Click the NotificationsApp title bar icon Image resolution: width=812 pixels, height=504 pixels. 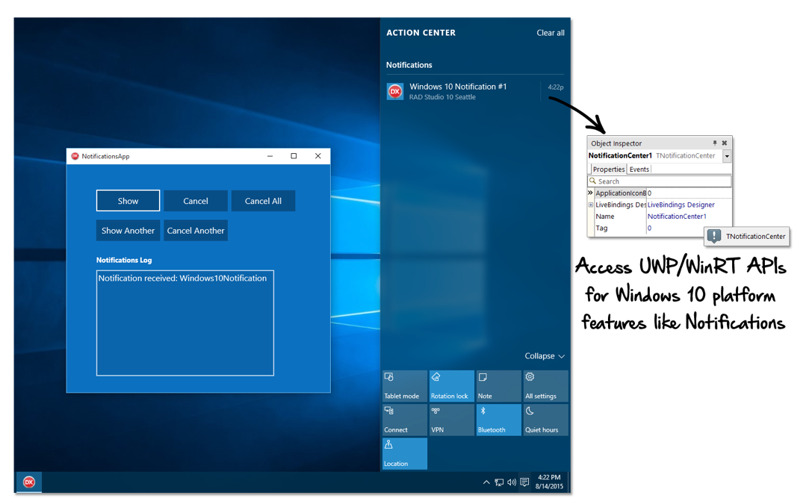[x=75, y=156]
